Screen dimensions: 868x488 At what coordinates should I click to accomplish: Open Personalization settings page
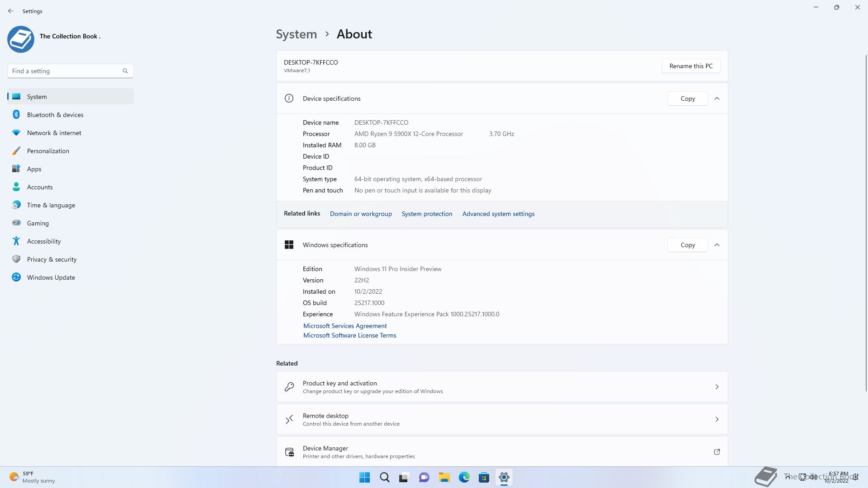pyautogui.click(x=71, y=151)
